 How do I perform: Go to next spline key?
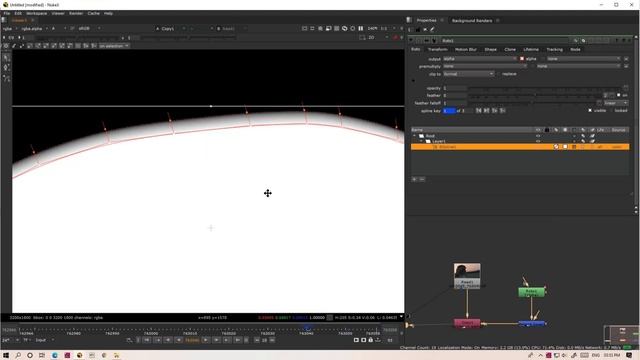(x=487, y=111)
